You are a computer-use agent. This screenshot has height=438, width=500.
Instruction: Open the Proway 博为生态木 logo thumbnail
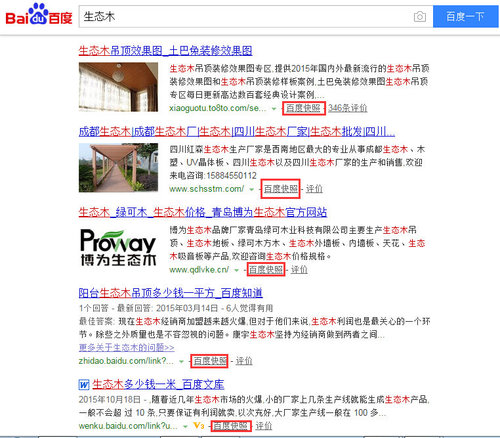[x=118, y=247]
